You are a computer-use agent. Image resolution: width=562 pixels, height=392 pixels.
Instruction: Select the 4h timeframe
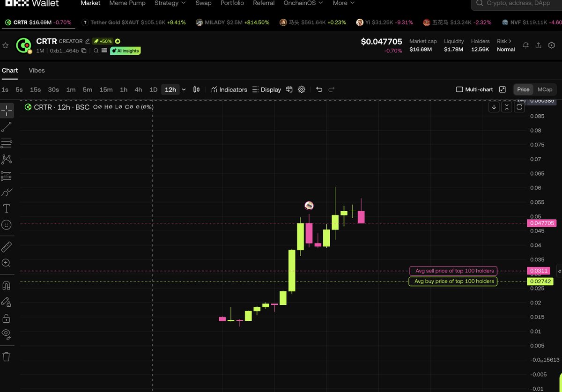click(x=138, y=89)
